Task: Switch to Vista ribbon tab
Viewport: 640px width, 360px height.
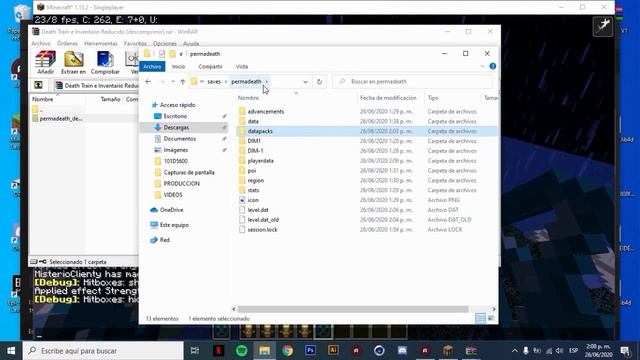Action: pos(242,67)
